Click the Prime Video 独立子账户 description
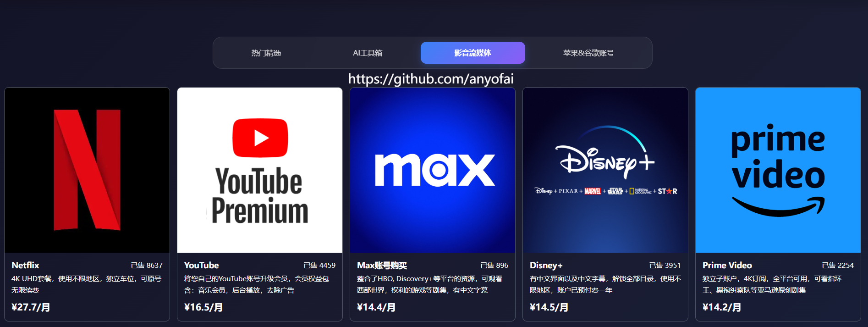The height and width of the screenshot is (327, 868). pos(772,284)
